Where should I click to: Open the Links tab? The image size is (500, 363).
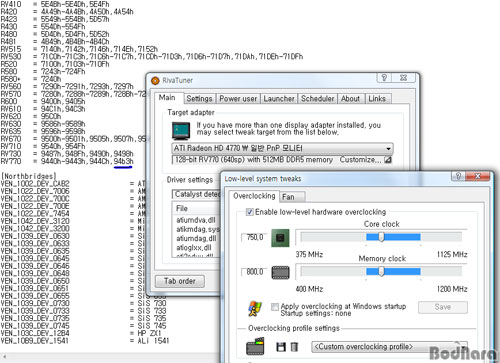pos(377,99)
